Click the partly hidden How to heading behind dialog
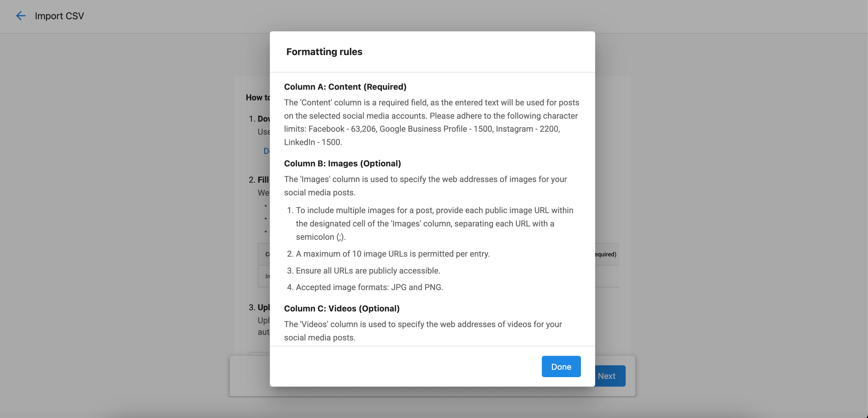Screen dimensions: 868x418 (x=258, y=97)
